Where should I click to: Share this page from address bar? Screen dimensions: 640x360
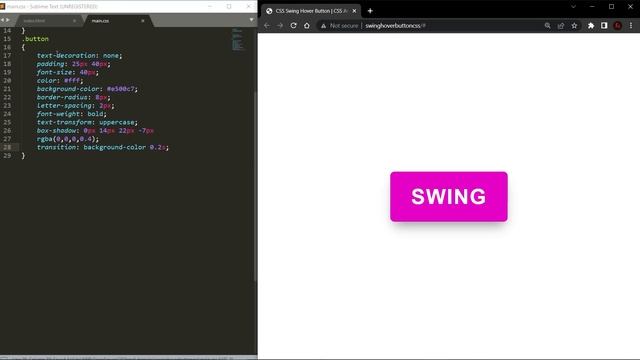click(x=561, y=25)
